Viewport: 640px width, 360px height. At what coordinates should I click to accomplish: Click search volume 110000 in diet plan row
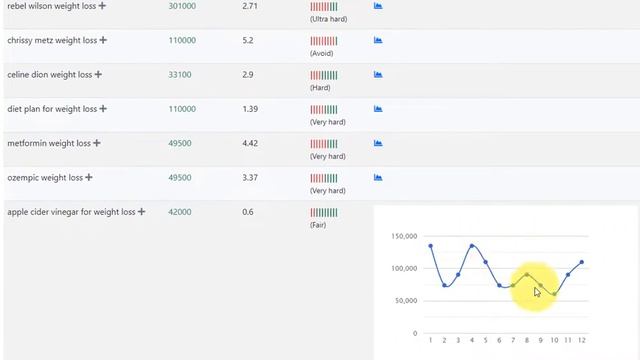182,109
